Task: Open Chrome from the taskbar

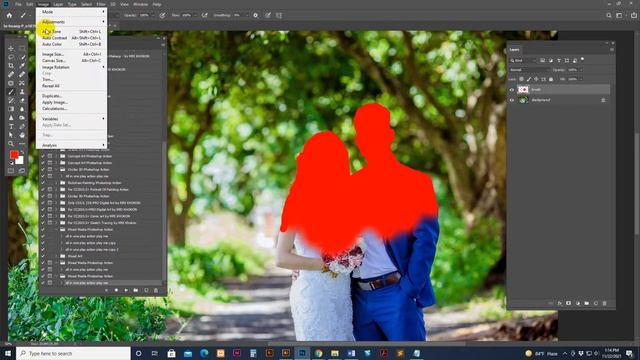Action: click(x=319, y=353)
